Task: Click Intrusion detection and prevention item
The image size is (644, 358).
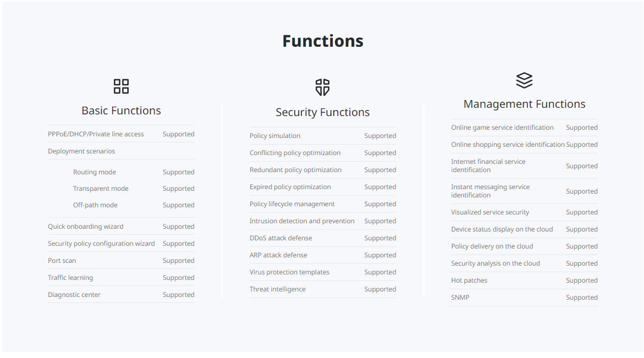Action: pyautogui.click(x=302, y=221)
